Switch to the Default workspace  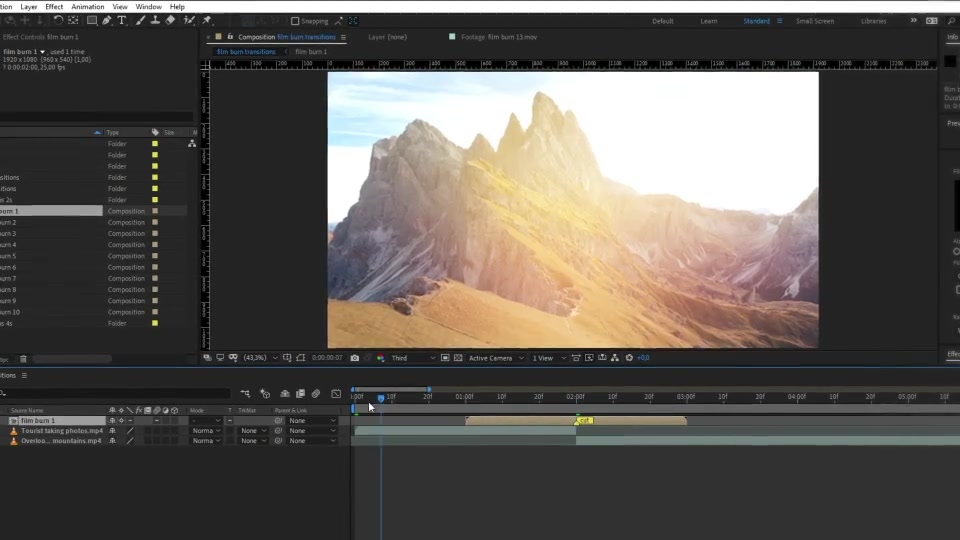(662, 21)
